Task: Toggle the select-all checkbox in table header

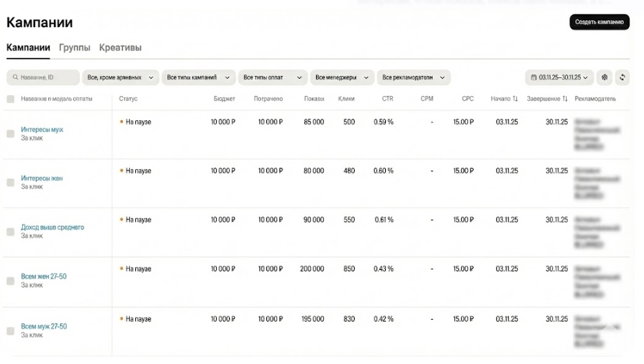Action: coord(10,99)
